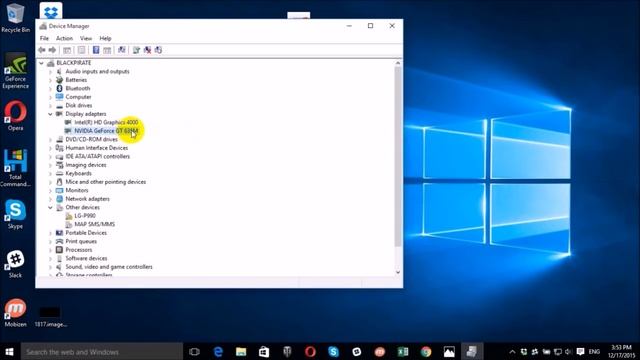Click the device tree vertical scrollbar

(x=398, y=156)
